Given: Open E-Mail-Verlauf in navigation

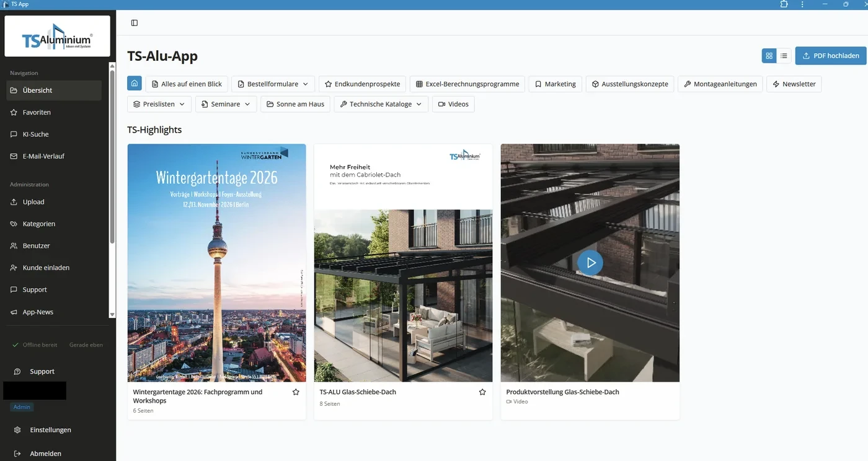Looking at the screenshot, I should 54,156.
